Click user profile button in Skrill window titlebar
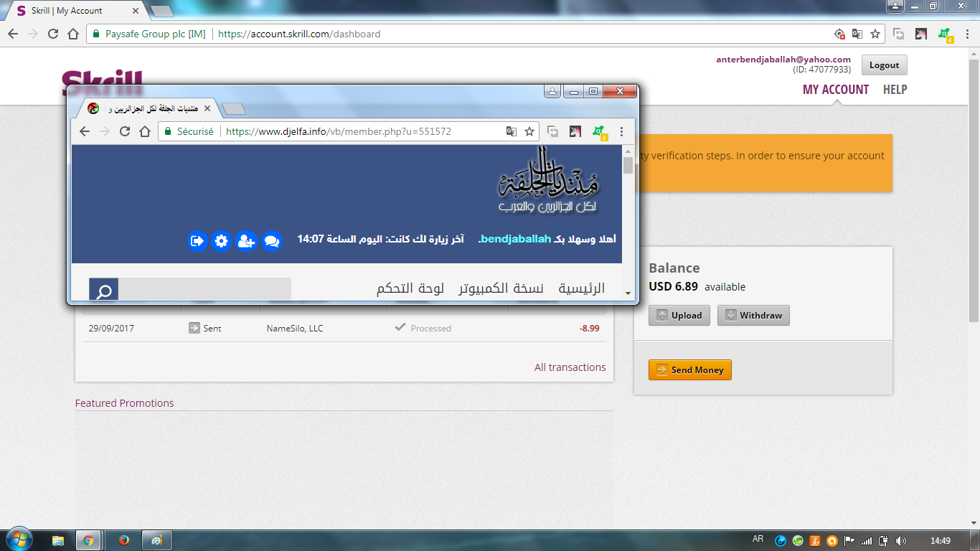Image resolution: width=980 pixels, height=551 pixels. tap(895, 6)
